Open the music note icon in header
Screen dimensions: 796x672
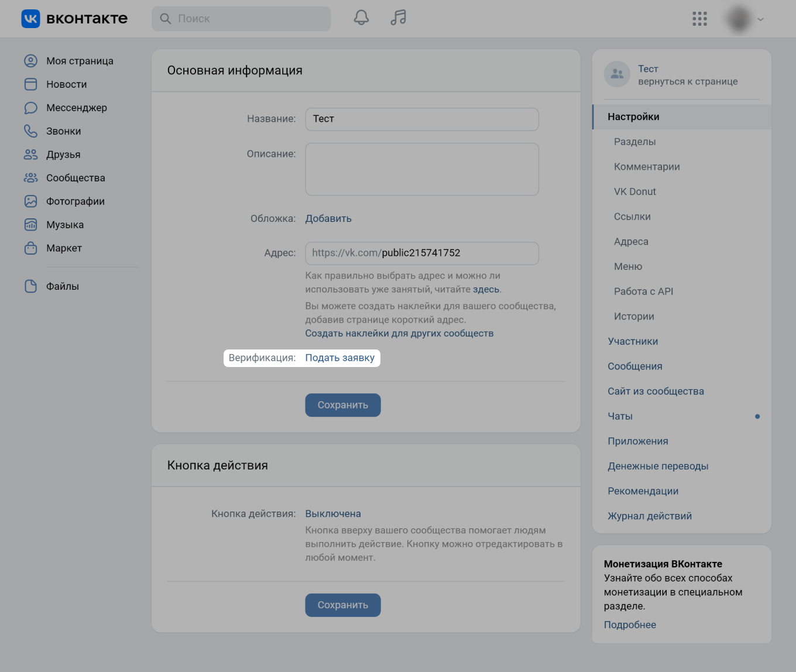pos(399,18)
